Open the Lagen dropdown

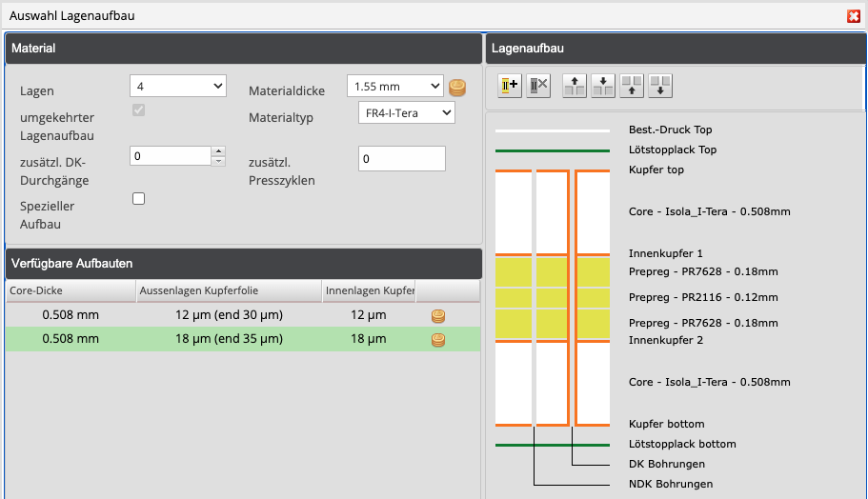pos(177,87)
